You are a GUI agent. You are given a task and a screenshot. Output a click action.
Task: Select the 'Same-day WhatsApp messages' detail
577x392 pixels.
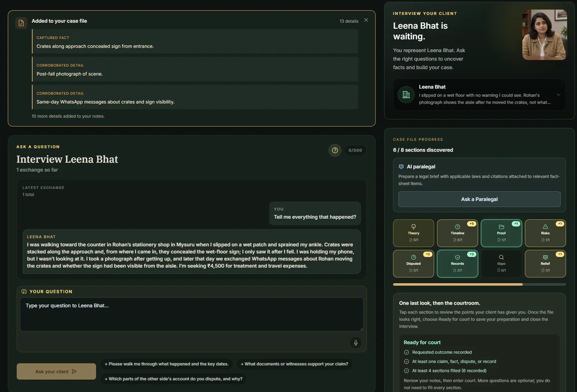[195, 97]
